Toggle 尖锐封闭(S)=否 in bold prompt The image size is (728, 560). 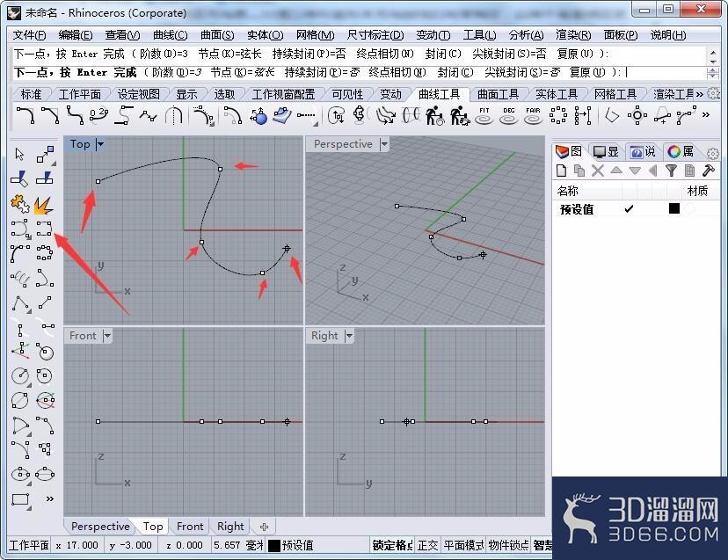522,72
